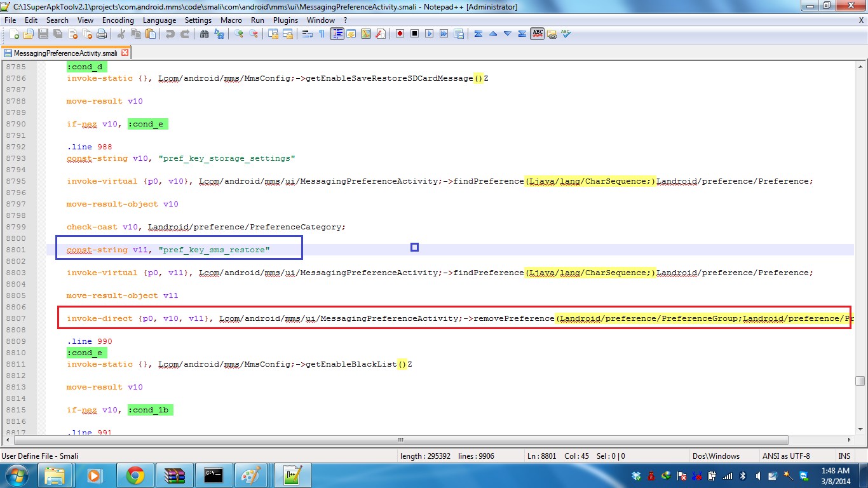
Task: Click the Save All toolbar icon
Action: (x=58, y=34)
